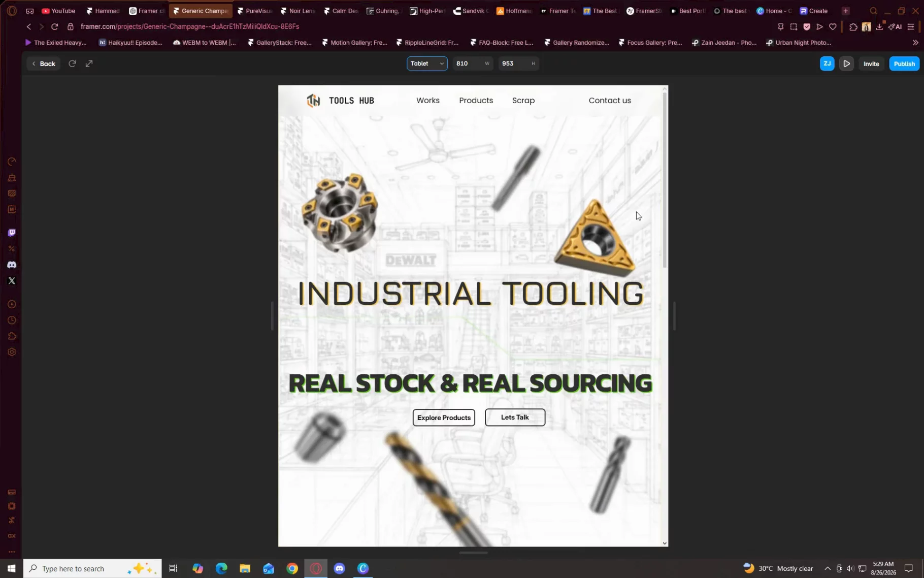Screen dimensions: 924x578
Task: Click the browser reload icon
Action: pos(54,26)
